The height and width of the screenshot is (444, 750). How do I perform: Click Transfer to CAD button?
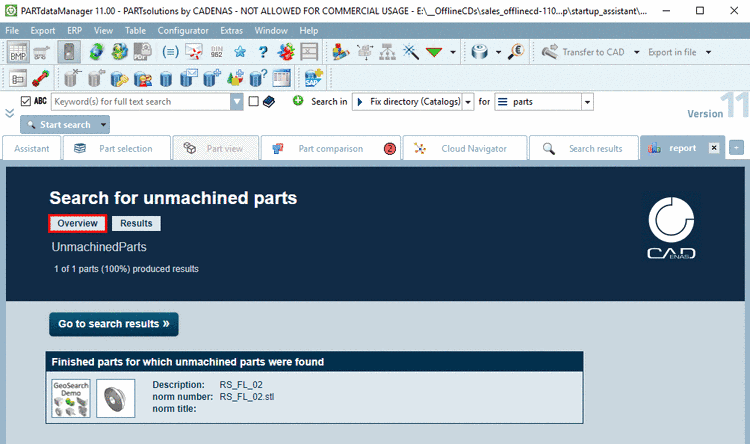pos(584,52)
